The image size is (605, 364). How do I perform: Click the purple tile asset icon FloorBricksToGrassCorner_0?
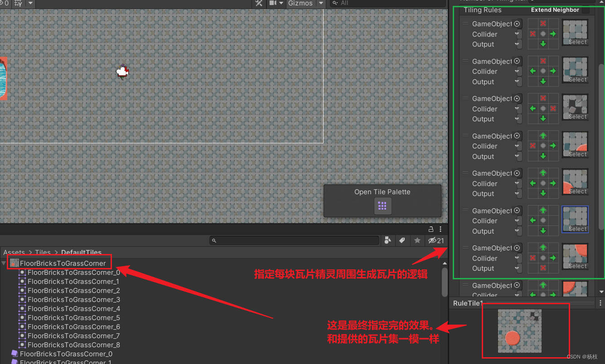(x=15, y=354)
